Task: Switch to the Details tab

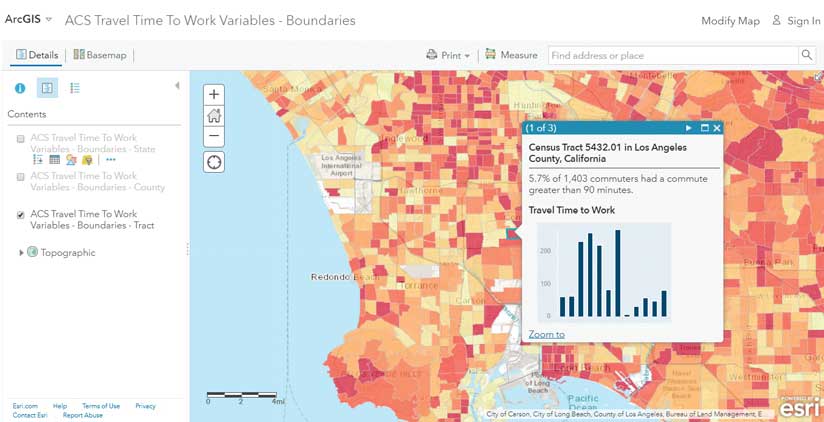Action: (37, 55)
